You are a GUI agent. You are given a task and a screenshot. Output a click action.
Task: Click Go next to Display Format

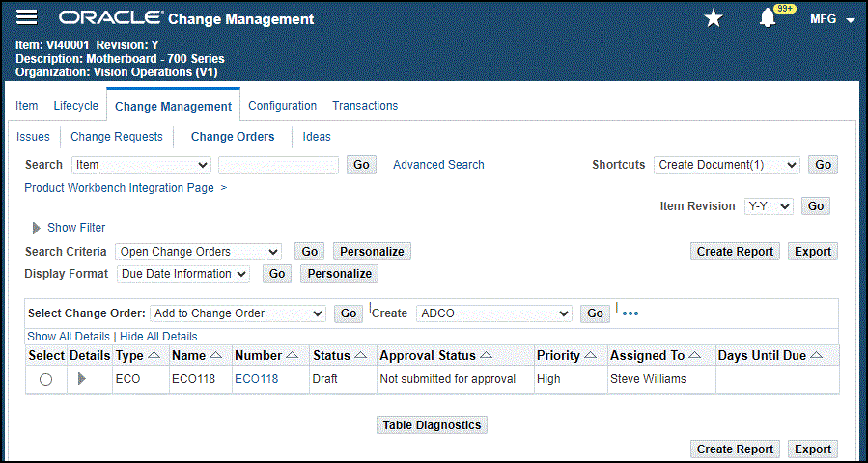click(277, 274)
